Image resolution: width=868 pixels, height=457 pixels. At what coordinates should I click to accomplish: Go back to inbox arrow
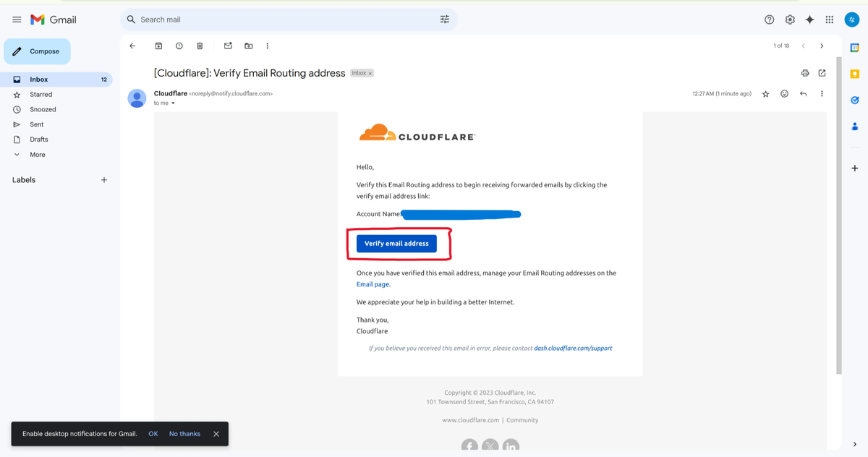pyautogui.click(x=132, y=46)
